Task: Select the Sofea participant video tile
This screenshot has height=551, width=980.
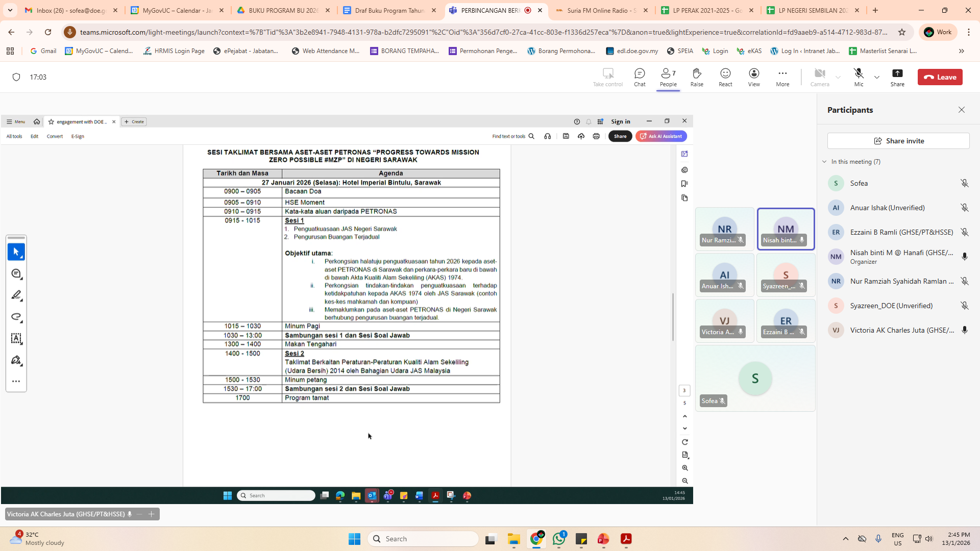Action: pyautogui.click(x=755, y=378)
